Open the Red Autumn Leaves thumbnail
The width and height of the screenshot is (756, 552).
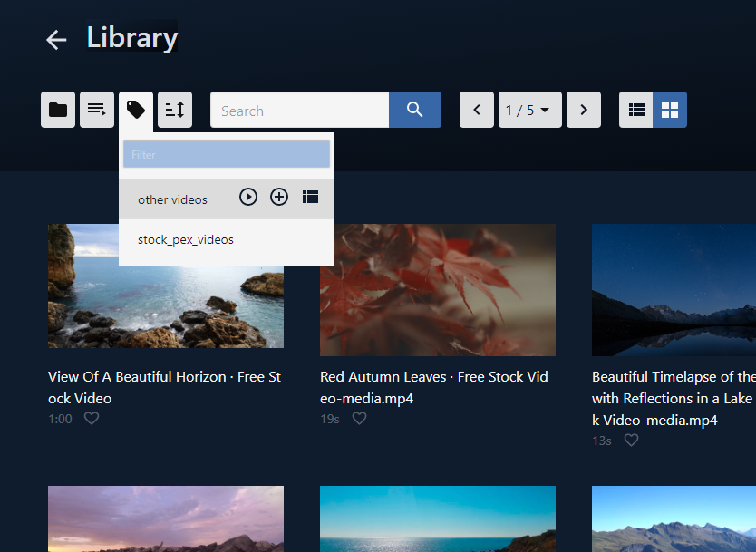pyautogui.click(x=438, y=290)
